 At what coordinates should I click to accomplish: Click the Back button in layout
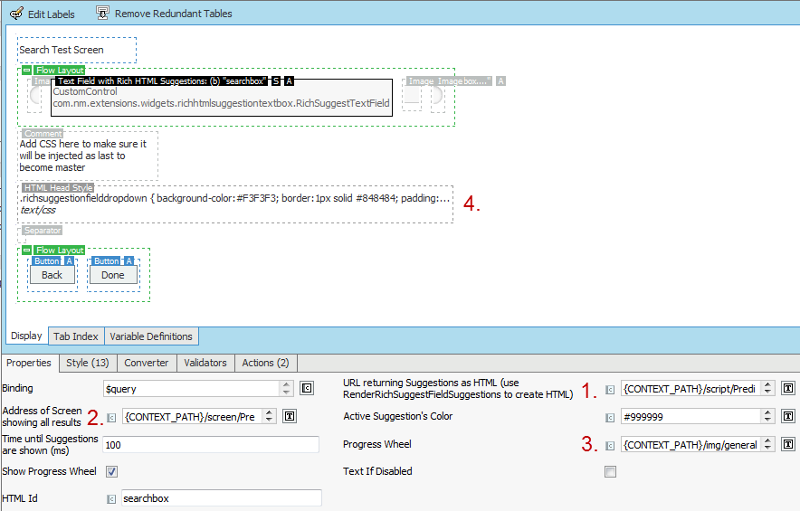coord(52,275)
